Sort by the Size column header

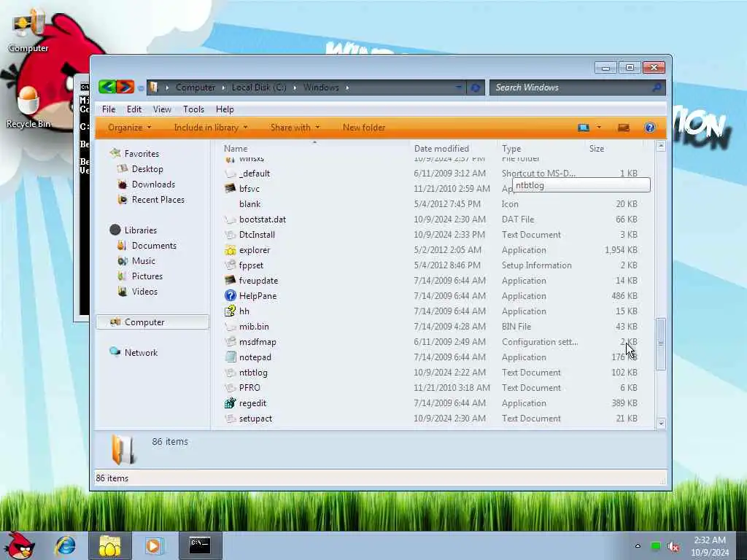tap(614, 148)
